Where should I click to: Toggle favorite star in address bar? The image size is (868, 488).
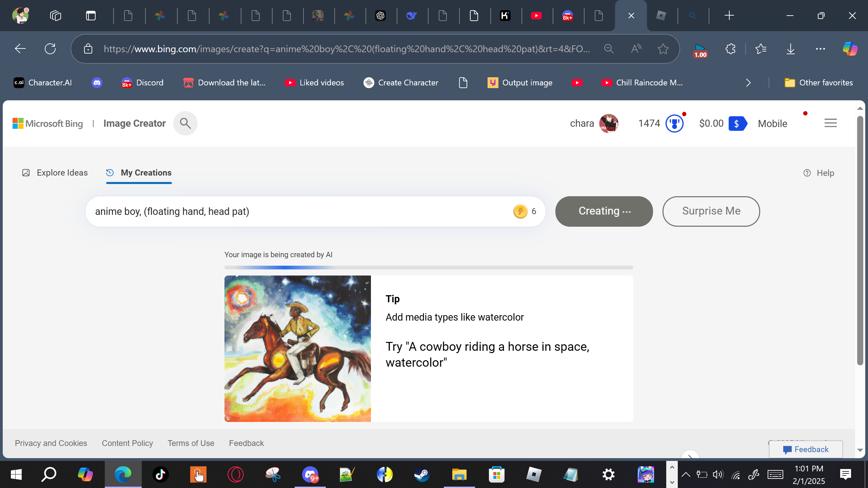(x=663, y=49)
